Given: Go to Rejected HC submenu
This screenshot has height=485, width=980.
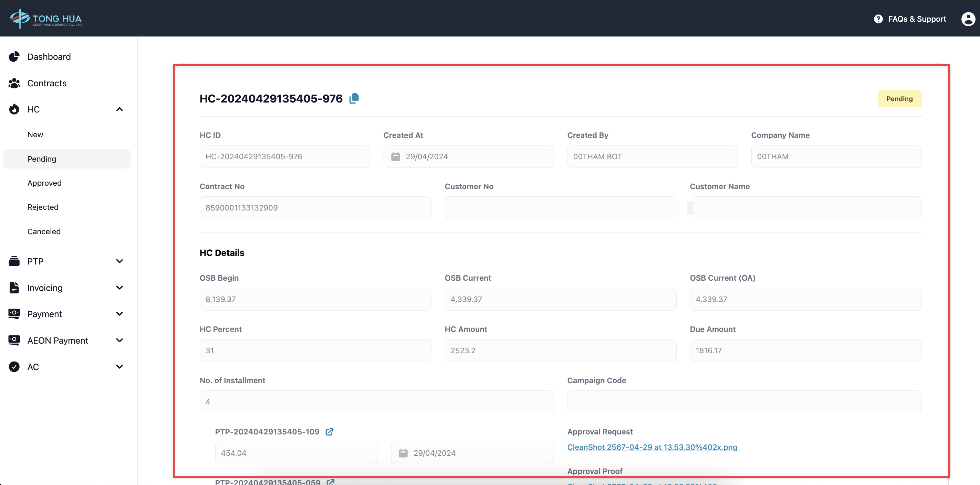Looking at the screenshot, I should click(x=43, y=207).
